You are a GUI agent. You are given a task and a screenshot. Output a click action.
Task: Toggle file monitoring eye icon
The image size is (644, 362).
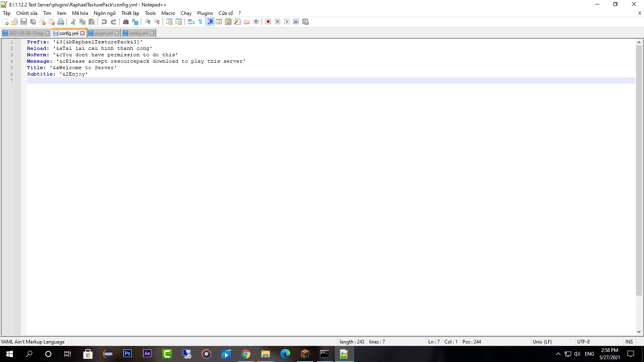256,22
